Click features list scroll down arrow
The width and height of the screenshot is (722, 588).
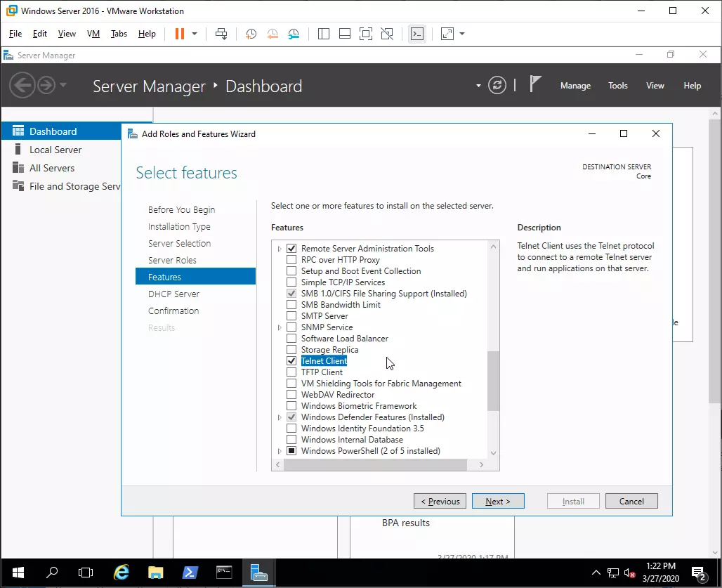pyautogui.click(x=493, y=453)
